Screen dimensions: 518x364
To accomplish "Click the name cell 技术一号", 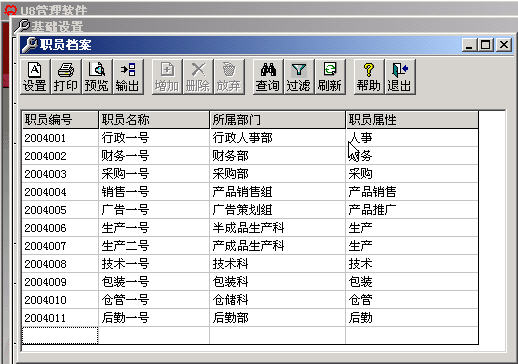I will [154, 264].
